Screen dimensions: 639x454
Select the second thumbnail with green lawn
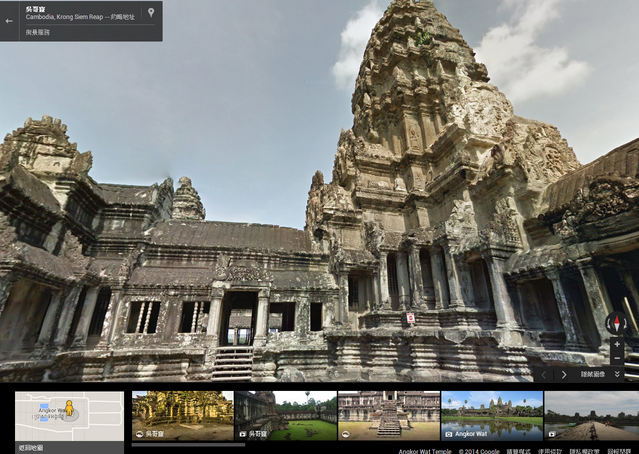tap(285, 415)
